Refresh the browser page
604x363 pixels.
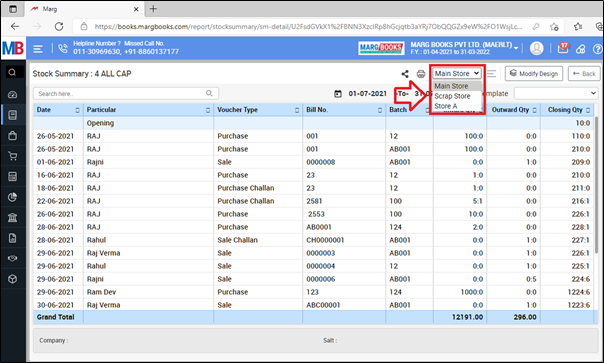59,27
